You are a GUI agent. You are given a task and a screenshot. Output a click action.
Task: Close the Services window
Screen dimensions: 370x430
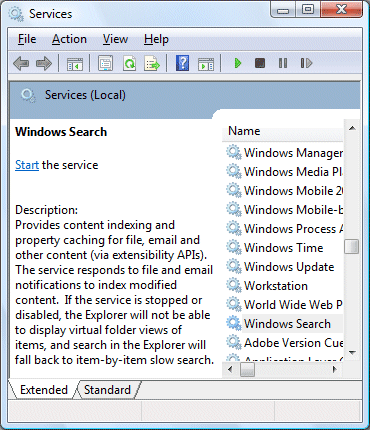341,10
